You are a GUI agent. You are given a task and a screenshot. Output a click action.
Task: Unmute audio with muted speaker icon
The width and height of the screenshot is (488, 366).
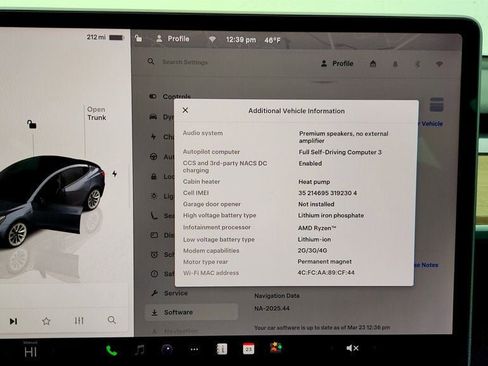352,348
